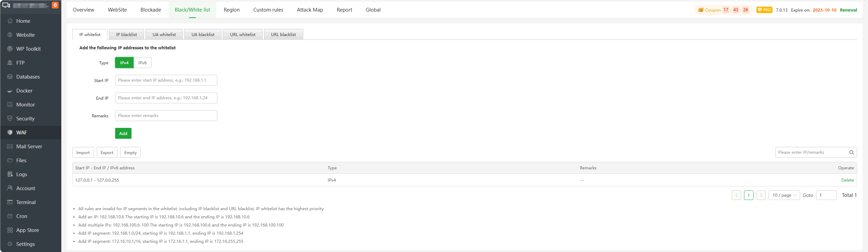Screen dimensions: 868x252
Task: Click the Website globe icon
Action: (10, 35)
